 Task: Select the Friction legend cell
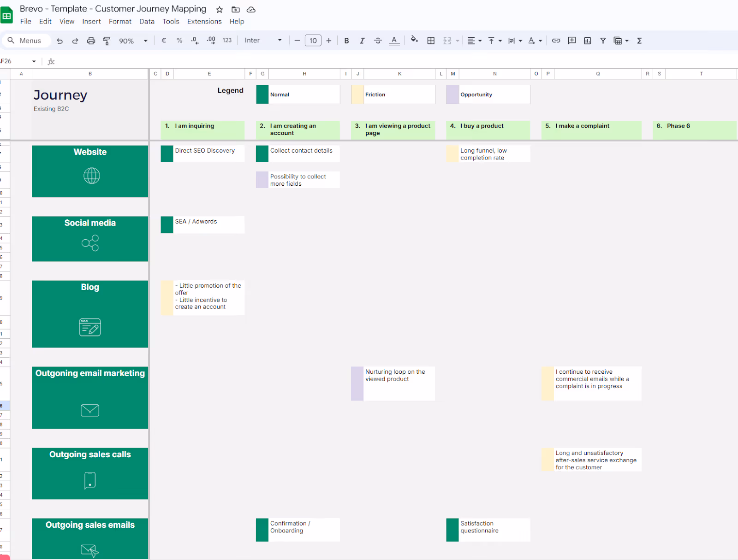point(399,94)
